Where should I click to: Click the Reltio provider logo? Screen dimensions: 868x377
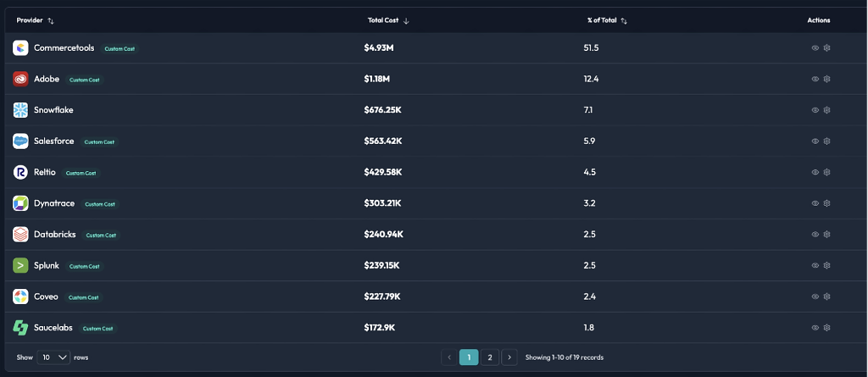point(20,172)
